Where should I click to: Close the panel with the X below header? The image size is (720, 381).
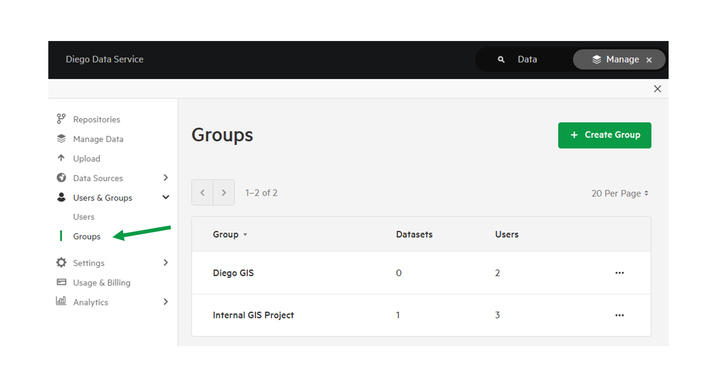click(658, 89)
